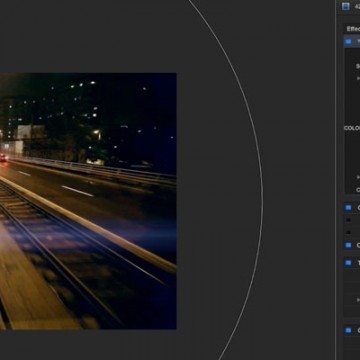
Task: Toggle the effect checkbox just below two small black icons
Action: click(348, 245)
